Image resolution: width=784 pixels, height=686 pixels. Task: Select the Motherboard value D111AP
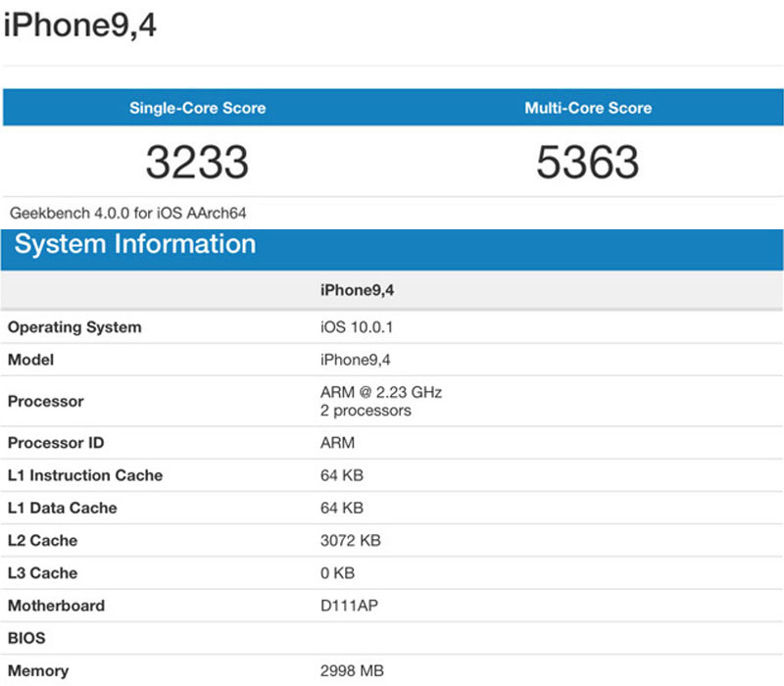349,606
